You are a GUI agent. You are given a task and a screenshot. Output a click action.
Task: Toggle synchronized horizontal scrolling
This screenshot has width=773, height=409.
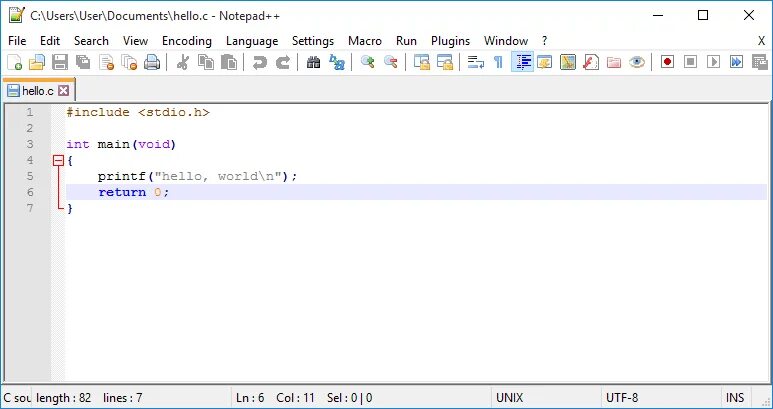445,62
